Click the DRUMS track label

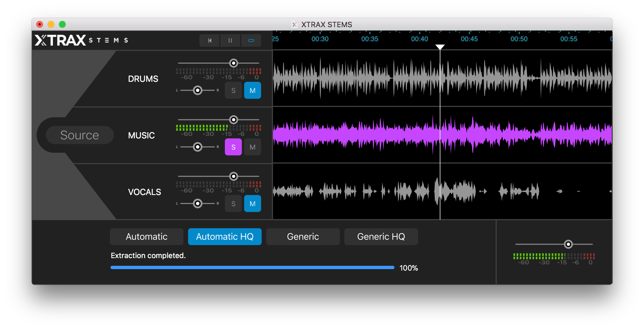click(143, 79)
